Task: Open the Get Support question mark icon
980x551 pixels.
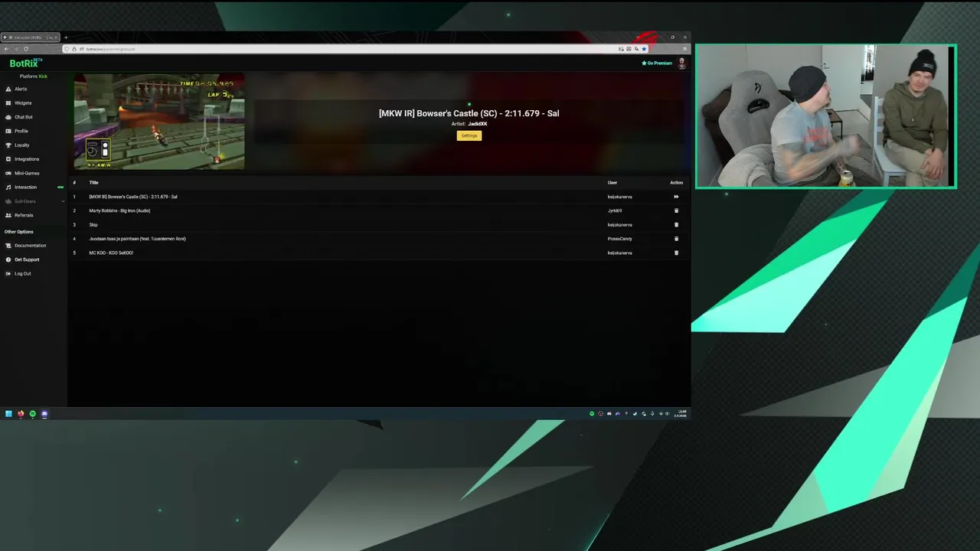Action: pos(8,259)
